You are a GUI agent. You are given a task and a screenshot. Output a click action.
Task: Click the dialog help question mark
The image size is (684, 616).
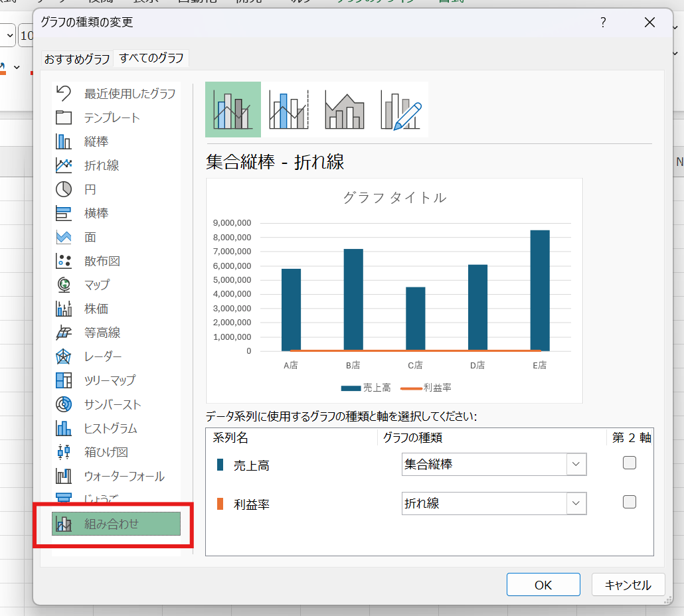pyautogui.click(x=603, y=23)
